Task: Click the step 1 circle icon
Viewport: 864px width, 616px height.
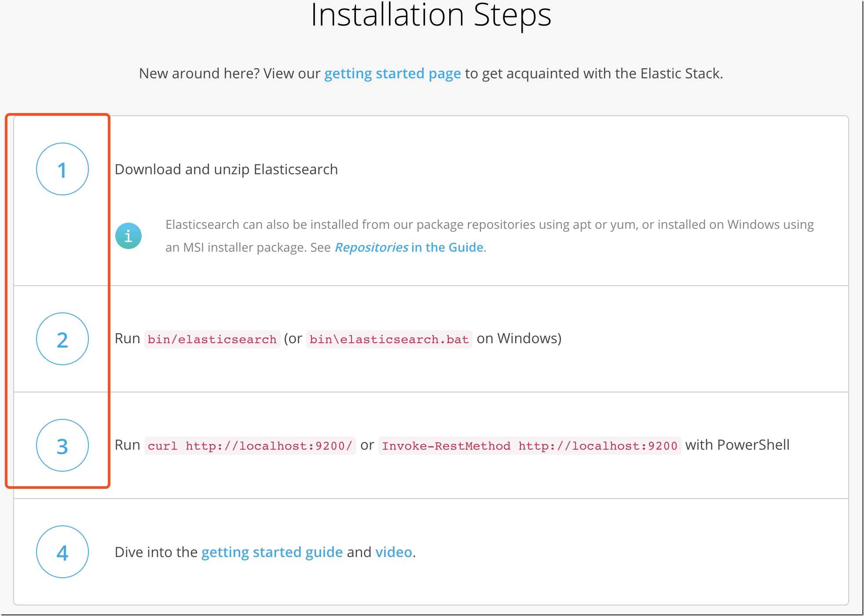Action: click(x=62, y=169)
